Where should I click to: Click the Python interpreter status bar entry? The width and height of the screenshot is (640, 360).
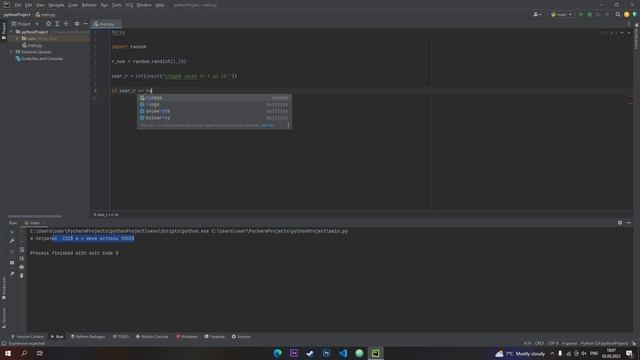pos(604,343)
